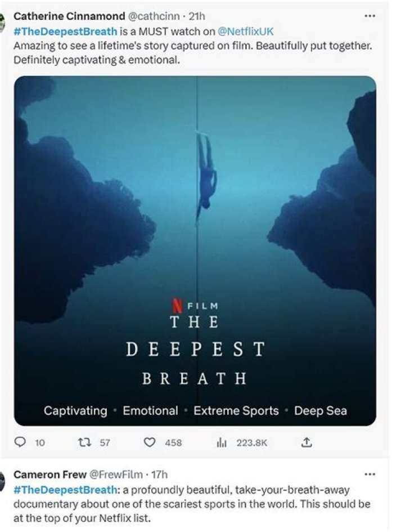Image resolution: width=405 pixels, height=532 pixels.
Task: Reply to Catherine Cinnamond's tweet
Action: 21,443
